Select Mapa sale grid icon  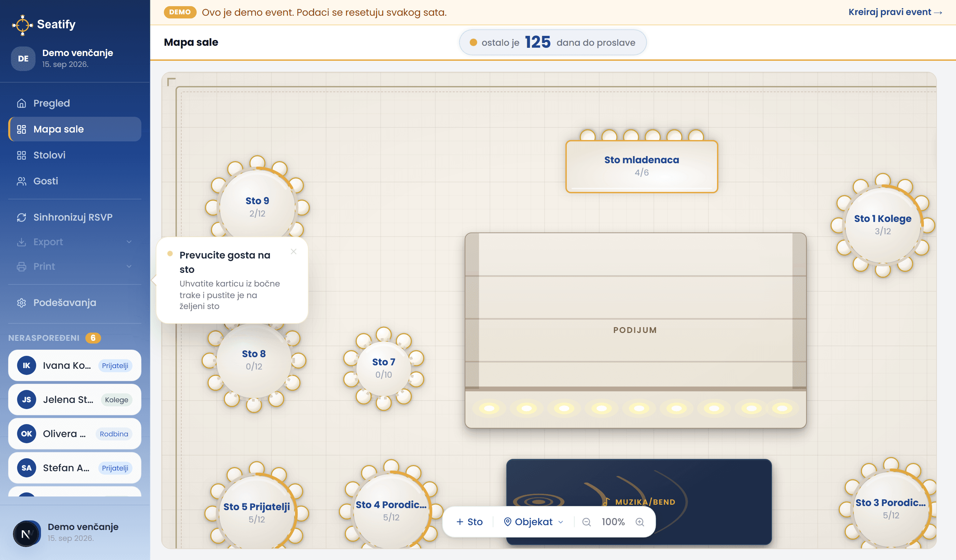tap(22, 129)
